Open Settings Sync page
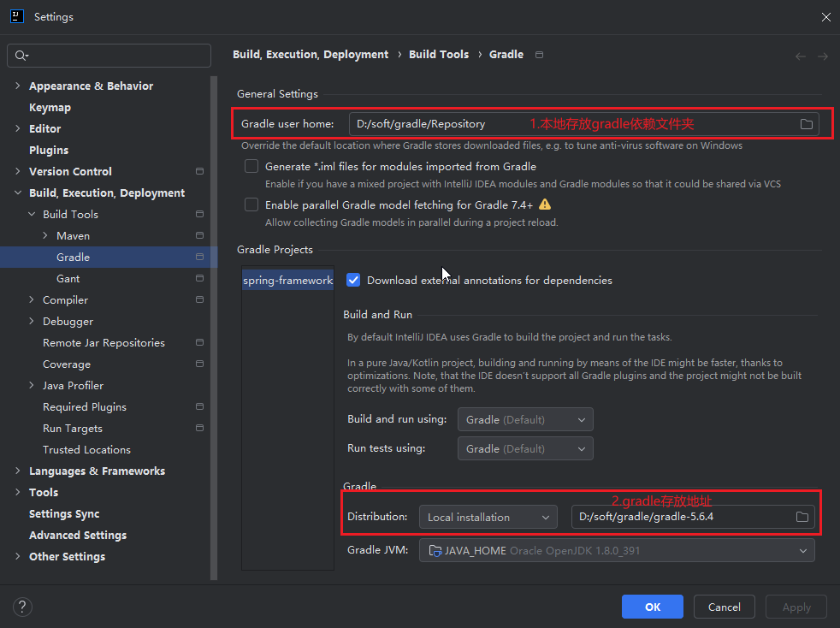 click(64, 514)
